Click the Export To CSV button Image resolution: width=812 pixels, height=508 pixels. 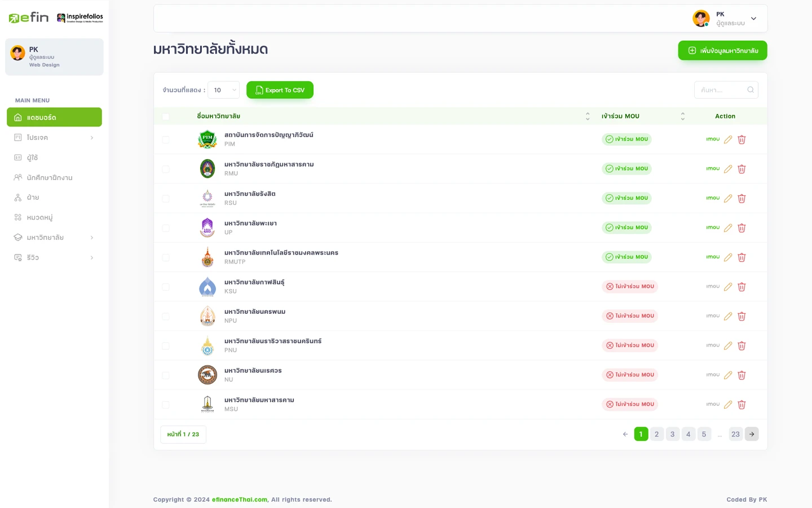(280, 90)
